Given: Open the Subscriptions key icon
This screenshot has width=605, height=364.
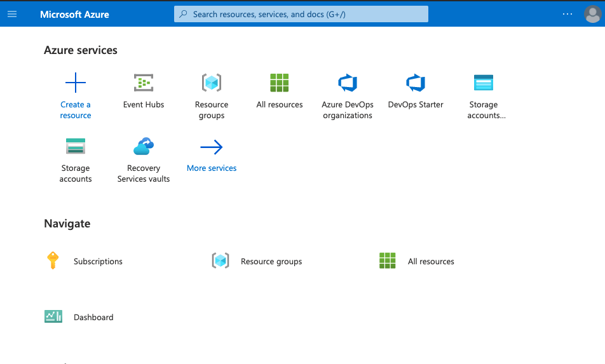Looking at the screenshot, I should click(53, 260).
